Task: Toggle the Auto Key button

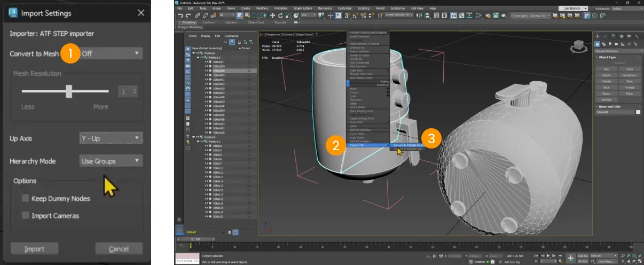Action: tap(583, 256)
